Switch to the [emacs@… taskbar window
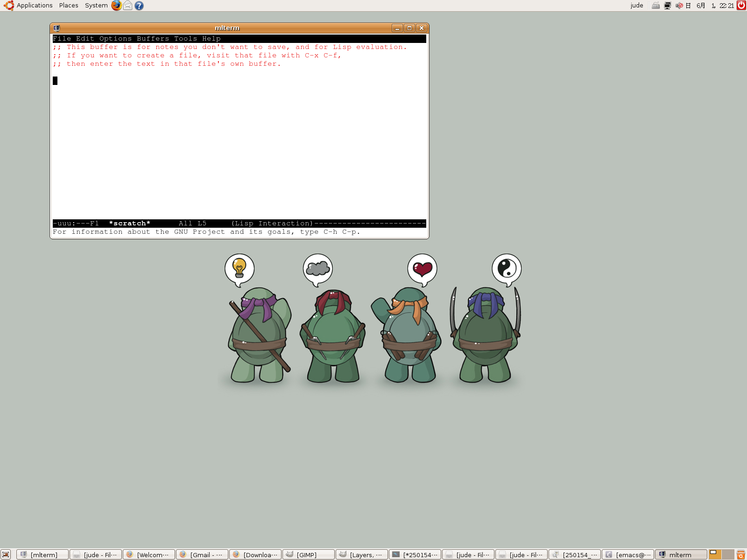This screenshot has width=747, height=560. click(x=628, y=554)
